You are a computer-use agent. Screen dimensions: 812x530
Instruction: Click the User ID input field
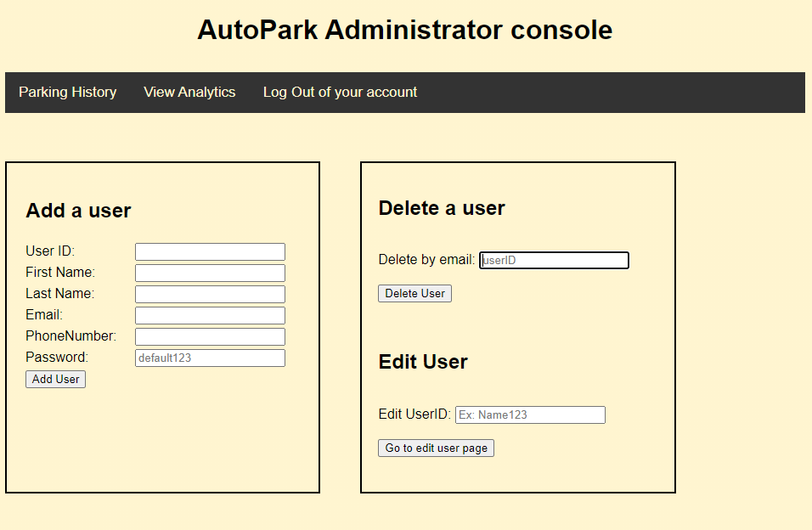click(x=210, y=251)
